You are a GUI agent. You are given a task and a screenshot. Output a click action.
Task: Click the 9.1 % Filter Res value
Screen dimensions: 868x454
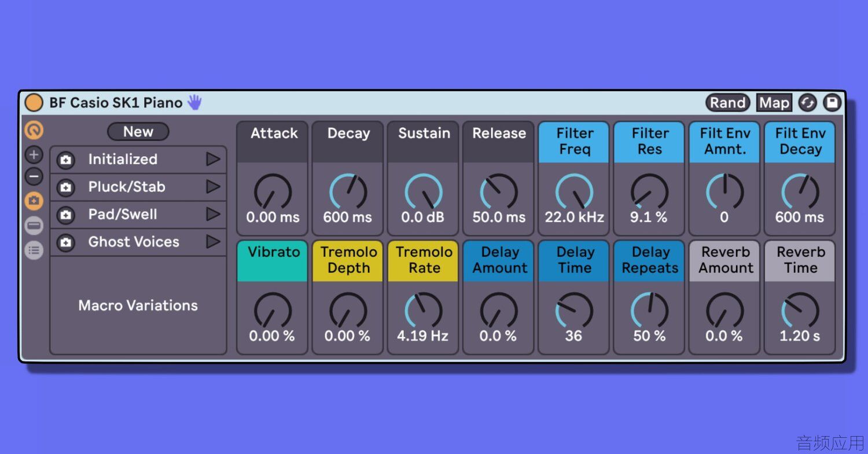pos(649,217)
